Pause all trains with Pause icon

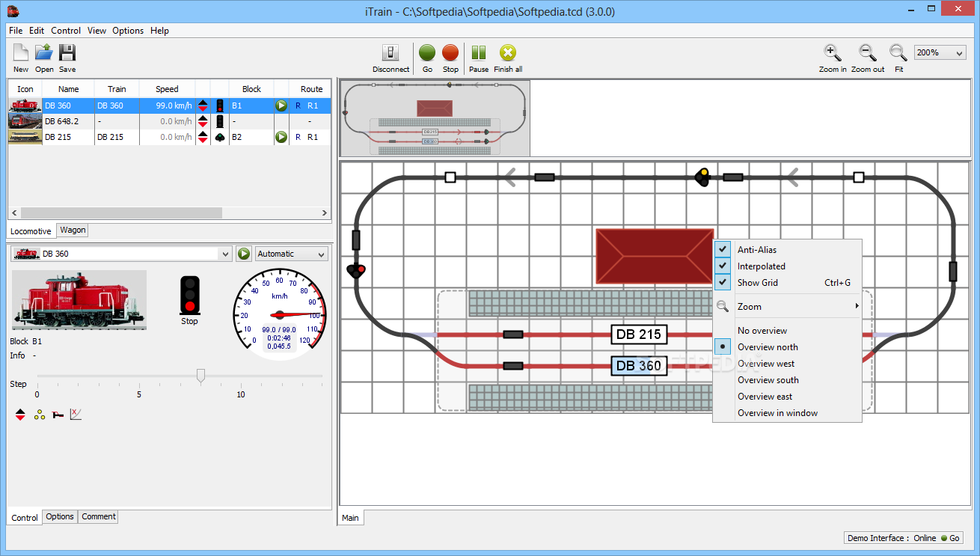(x=479, y=53)
